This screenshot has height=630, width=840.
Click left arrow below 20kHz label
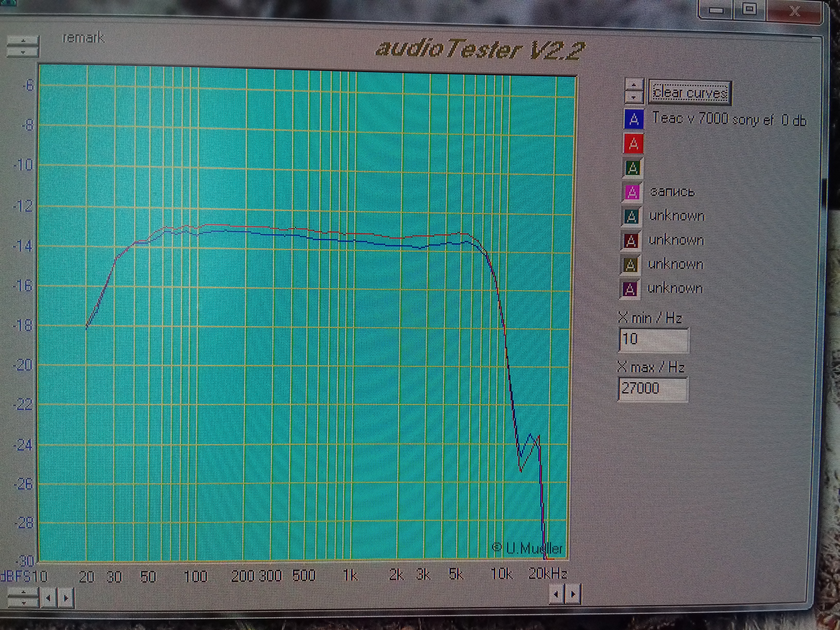point(556,594)
